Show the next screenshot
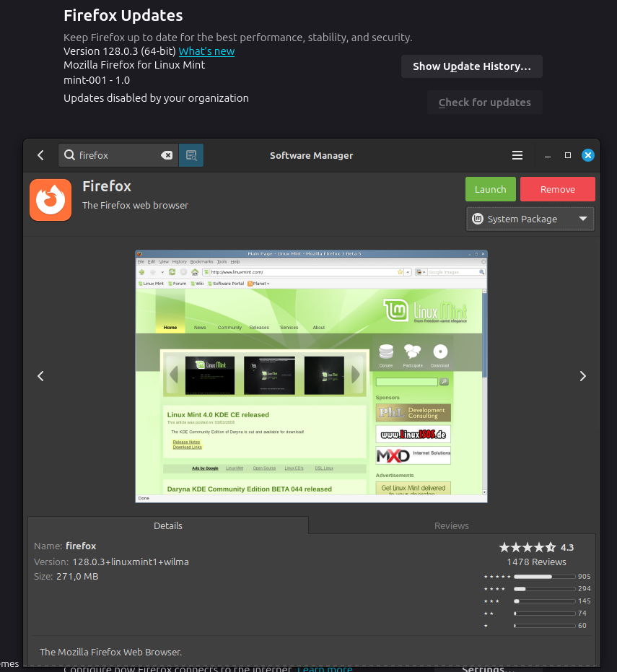Viewport: 617px width, 672px height. (x=583, y=376)
